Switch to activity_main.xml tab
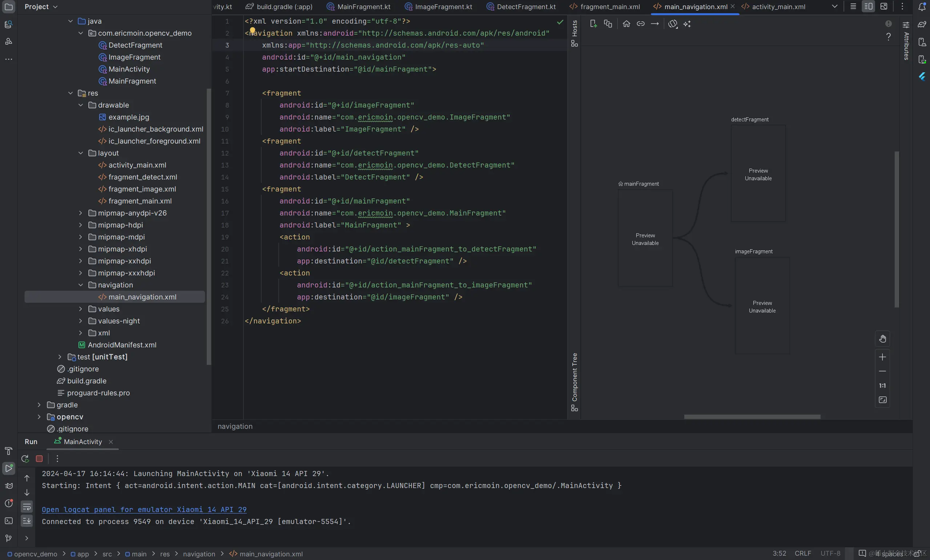930x560 pixels. [x=773, y=7]
